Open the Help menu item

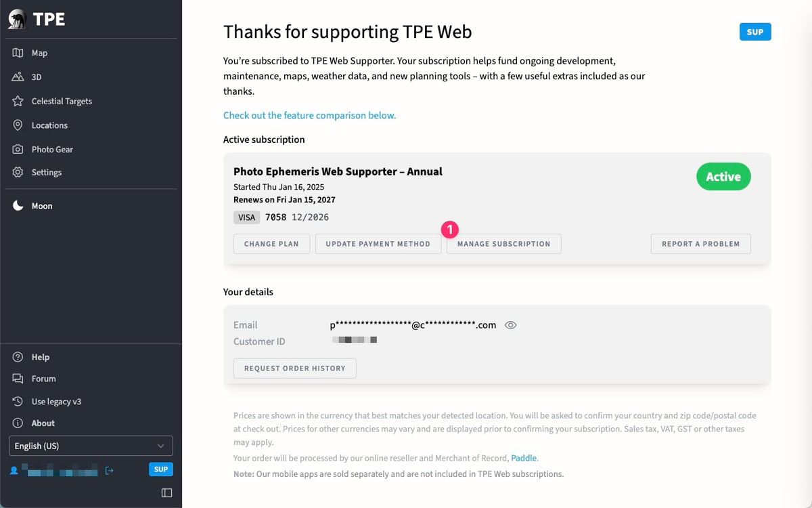(41, 357)
